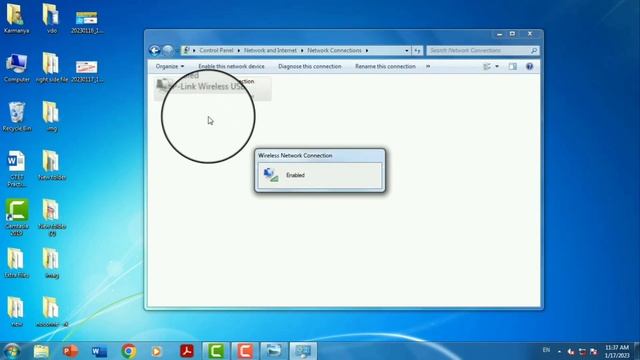Image resolution: width=640 pixels, height=360 pixels.
Task: Expand the arrow after Network and Internet breadcrumb
Action: [x=302, y=51]
